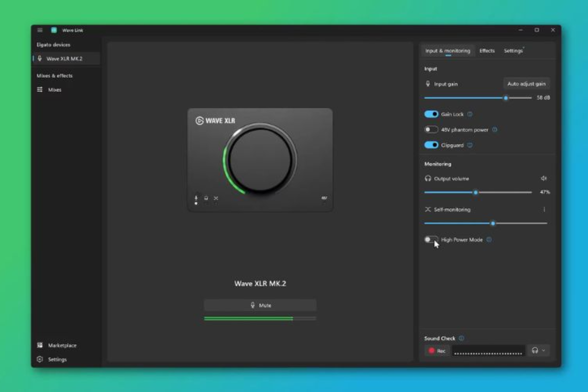
Task: Open Self-monitoring three-dot options menu
Action: point(544,209)
